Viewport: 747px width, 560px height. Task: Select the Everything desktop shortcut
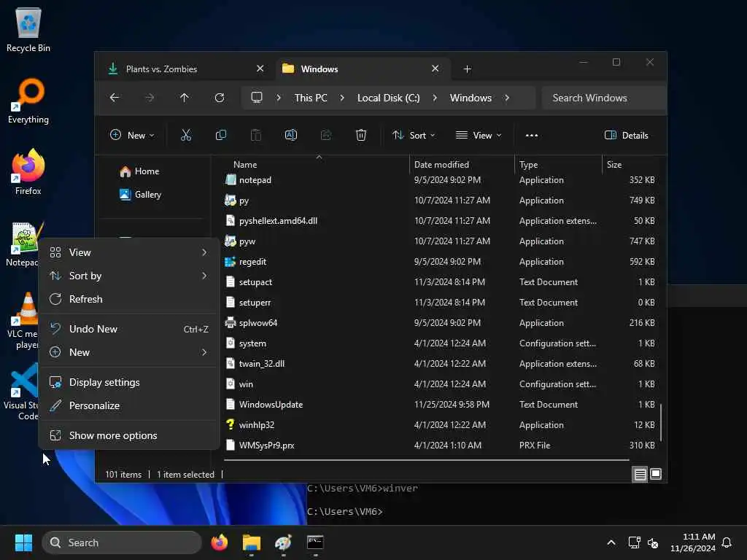tap(28, 101)
